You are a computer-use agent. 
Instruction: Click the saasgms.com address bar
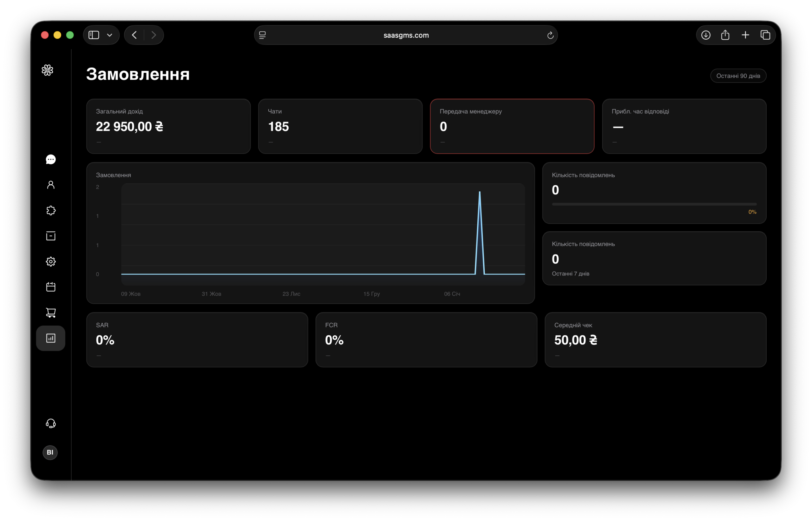(406, 35)
